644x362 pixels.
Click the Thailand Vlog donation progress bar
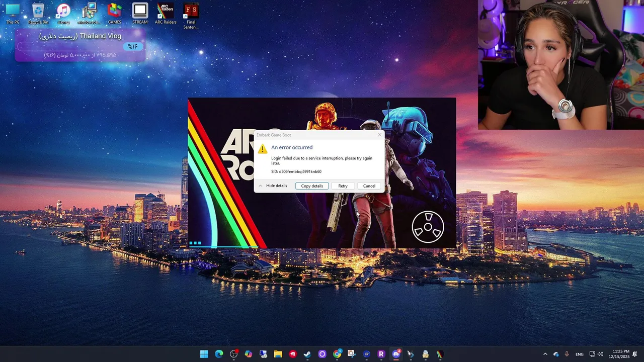click(x=80, y=46)
